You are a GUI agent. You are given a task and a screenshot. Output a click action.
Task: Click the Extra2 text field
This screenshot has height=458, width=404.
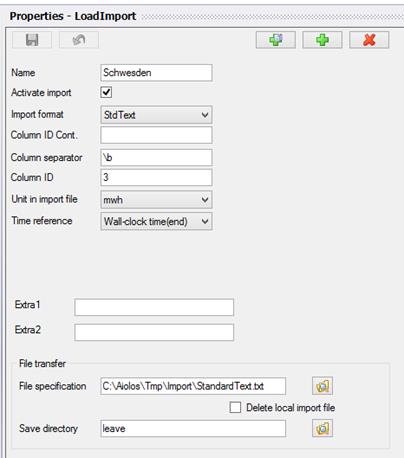pyautogui.click(x=154, y=332)
